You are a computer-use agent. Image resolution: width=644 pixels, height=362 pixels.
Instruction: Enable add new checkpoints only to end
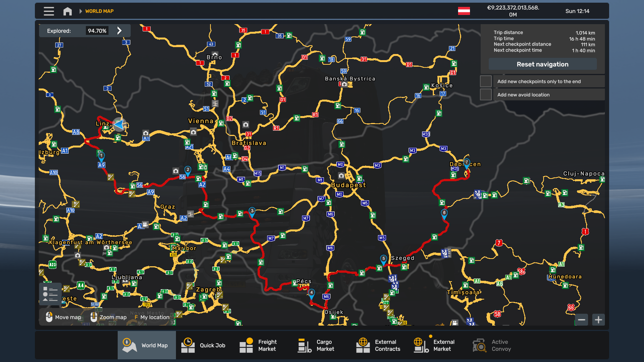(x=486, y=81)
